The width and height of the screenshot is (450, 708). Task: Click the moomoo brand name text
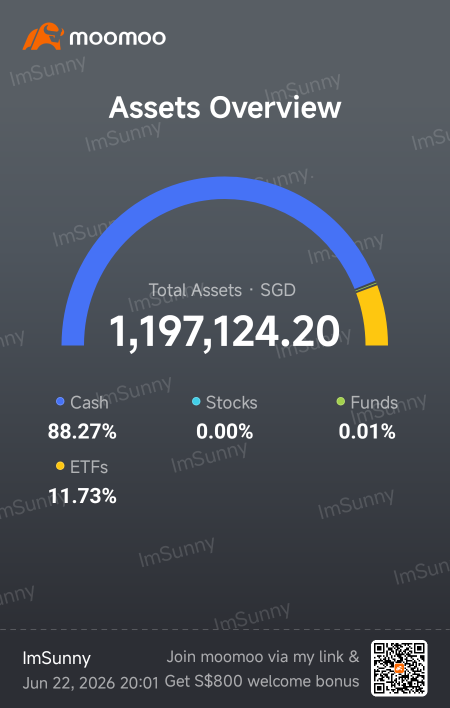[117, 37]
